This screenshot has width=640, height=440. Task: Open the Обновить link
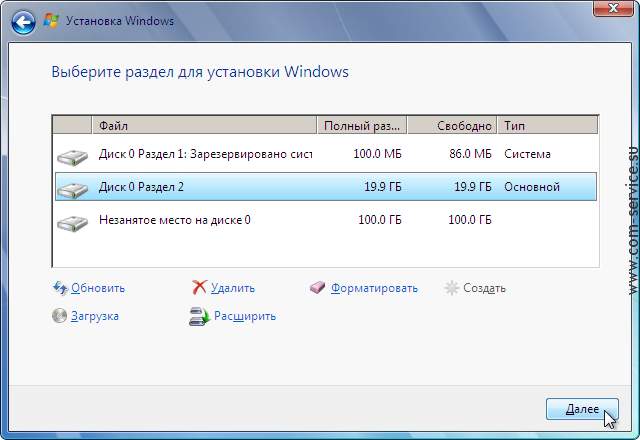(98, 288)
